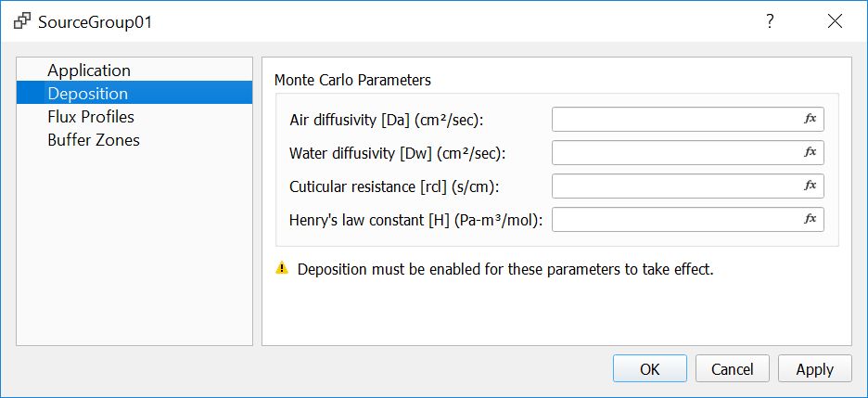Screen dimensions: 868x398
Task: Click the Monte Carlo Parameters heading
Action: click(352, 80)
